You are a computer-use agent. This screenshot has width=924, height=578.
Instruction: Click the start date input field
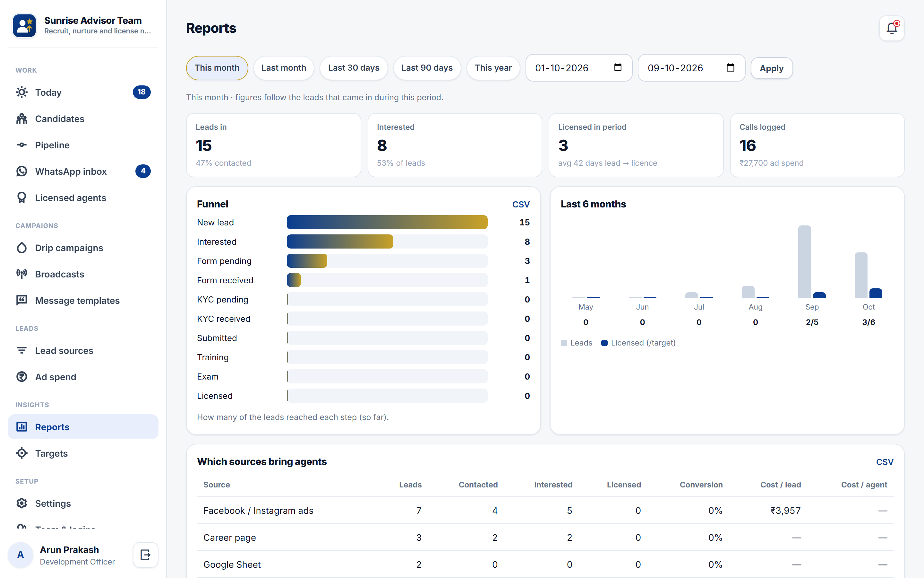(579, 68)
